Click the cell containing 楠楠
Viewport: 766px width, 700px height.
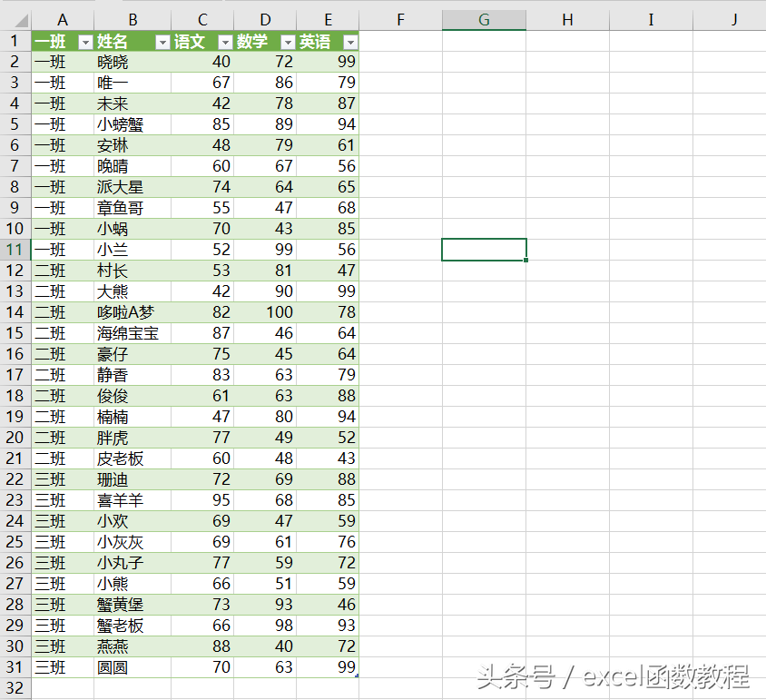coord(133,417)
